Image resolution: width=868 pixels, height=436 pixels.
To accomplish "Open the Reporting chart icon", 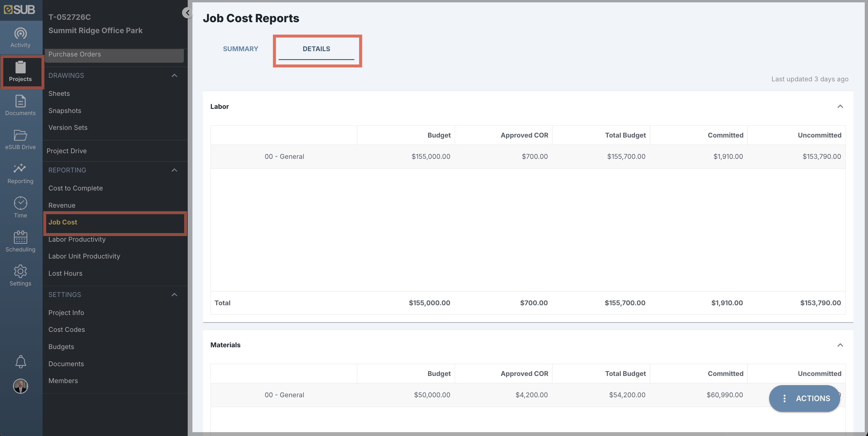I will click(x=20, y=168).
